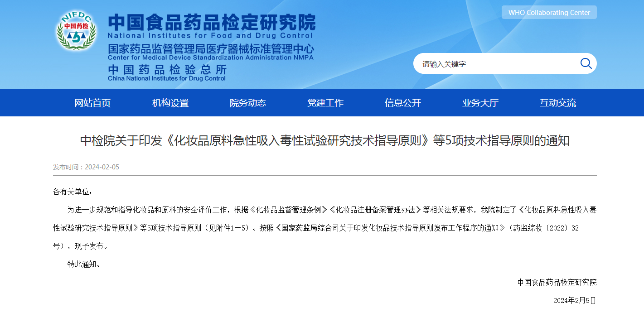This screenshot has height=317, width=644.
Task: Open the 信息公开 menu item
Action: coord(403,103)
